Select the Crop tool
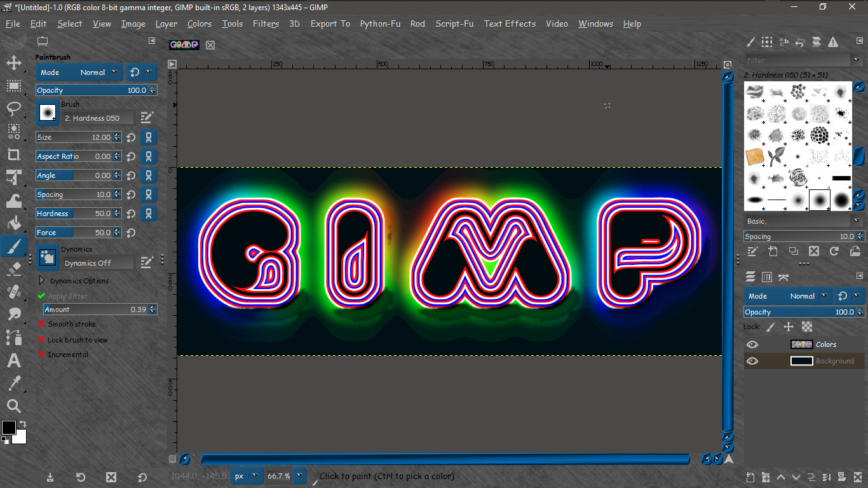The height and width of the screenshot is (488, 868). [13, 154]
